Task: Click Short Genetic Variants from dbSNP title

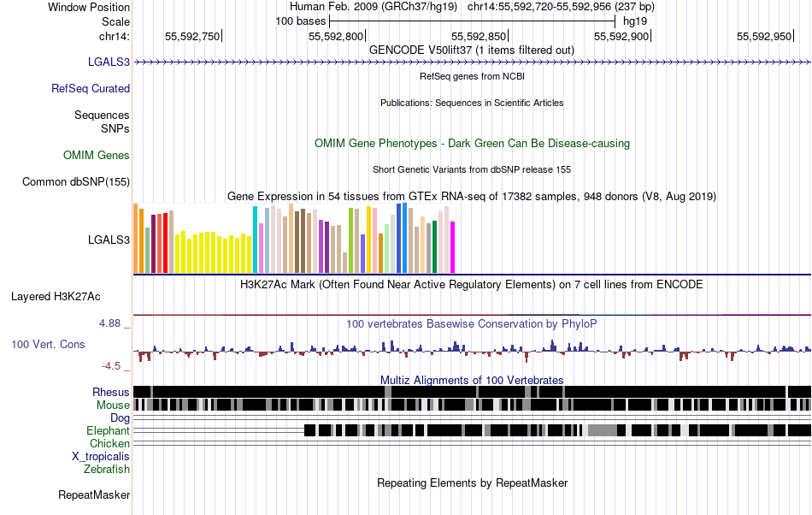Action: 472,169
